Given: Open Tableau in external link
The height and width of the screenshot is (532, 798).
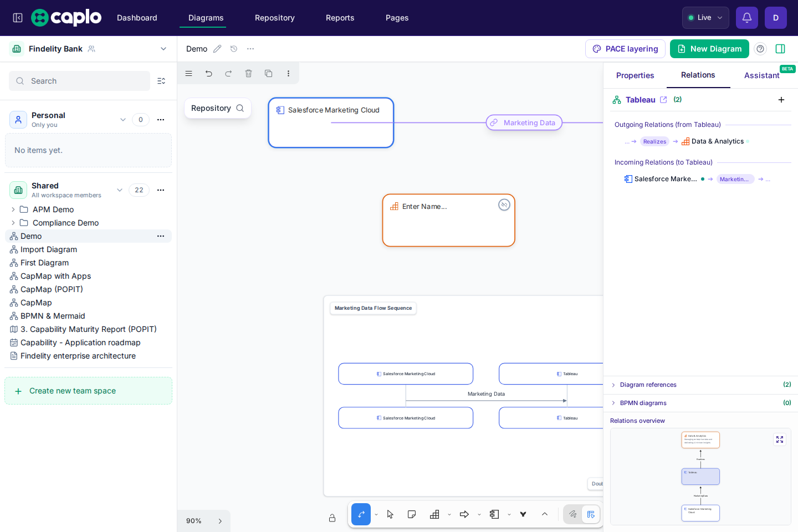Looking at the screenshot, I should pyautogui.click(x=663, y=100).
